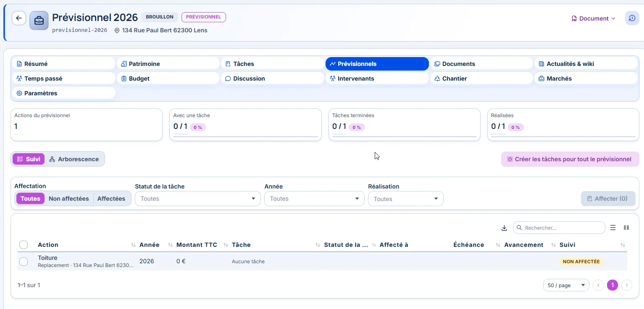Sort by the Tâche column arrows
The width and height of the screenshot is (644, 309).
tap(318, 245)
